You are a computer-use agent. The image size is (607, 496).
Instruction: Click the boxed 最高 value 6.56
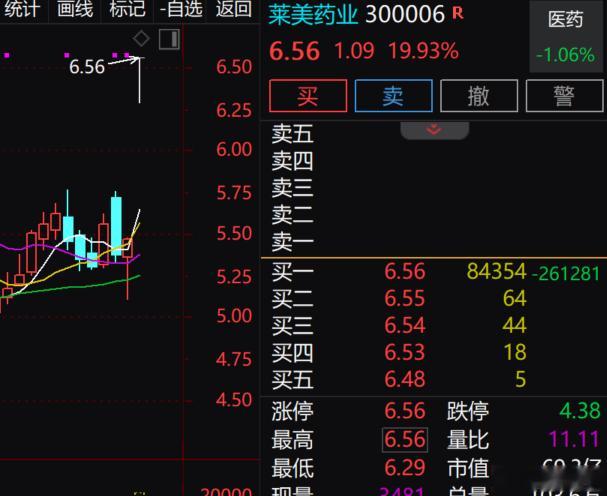(x=405, y=440)
